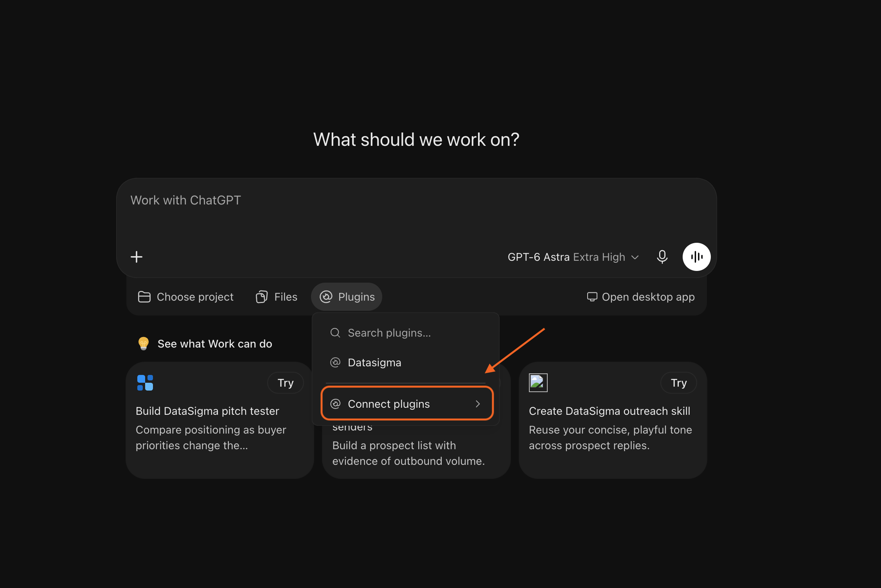Start voice mode with the white waveform button
Image resolution: width=881 pixels, height=588 pixels.
[x=696, y=257]
